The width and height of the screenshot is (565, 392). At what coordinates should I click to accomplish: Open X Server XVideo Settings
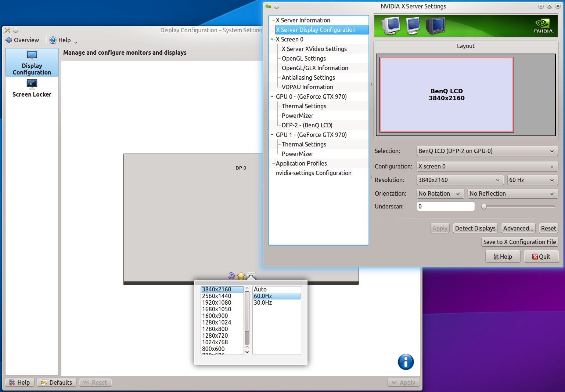(314, 49)
